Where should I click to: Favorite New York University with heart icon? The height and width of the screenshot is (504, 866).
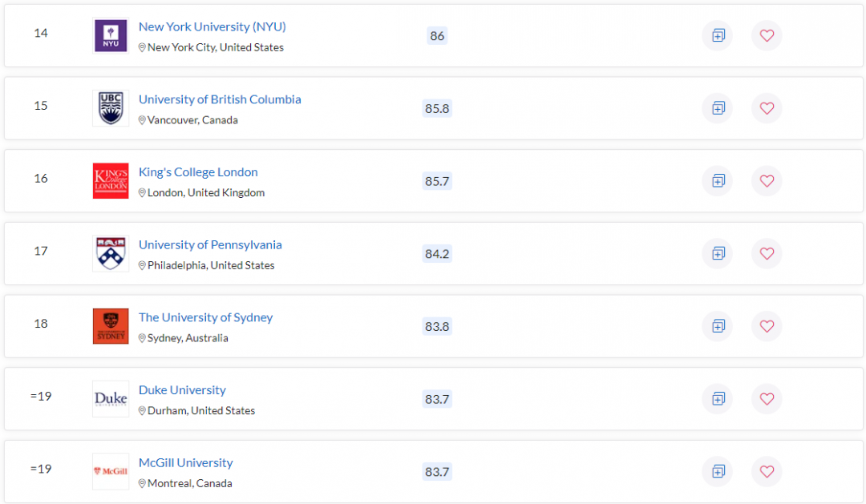pyautogui.click(x=767, y=36)
